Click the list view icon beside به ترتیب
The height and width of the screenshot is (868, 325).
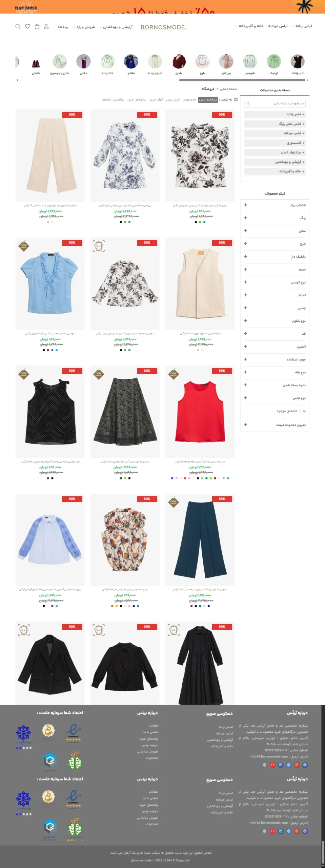(236, 99)
